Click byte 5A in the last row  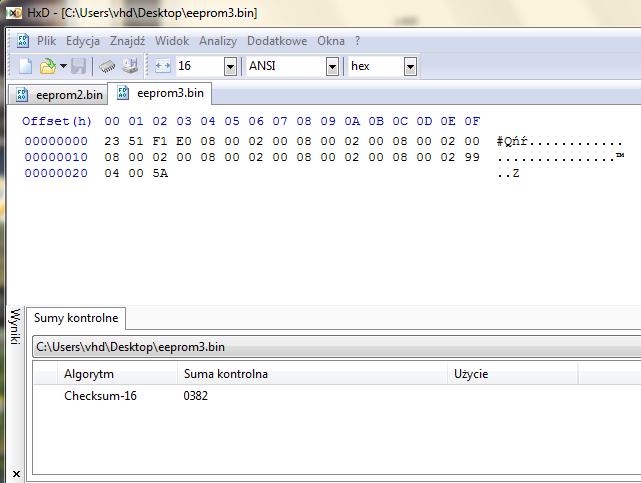[160, 173]
